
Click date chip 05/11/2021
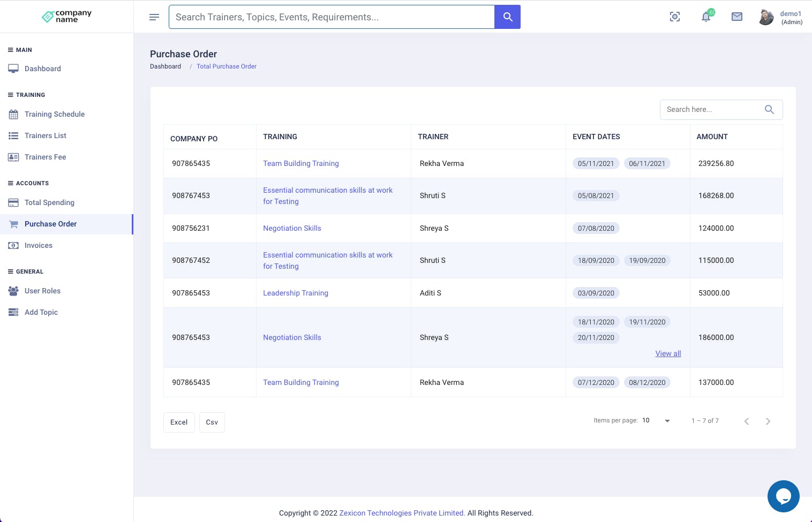596,164
